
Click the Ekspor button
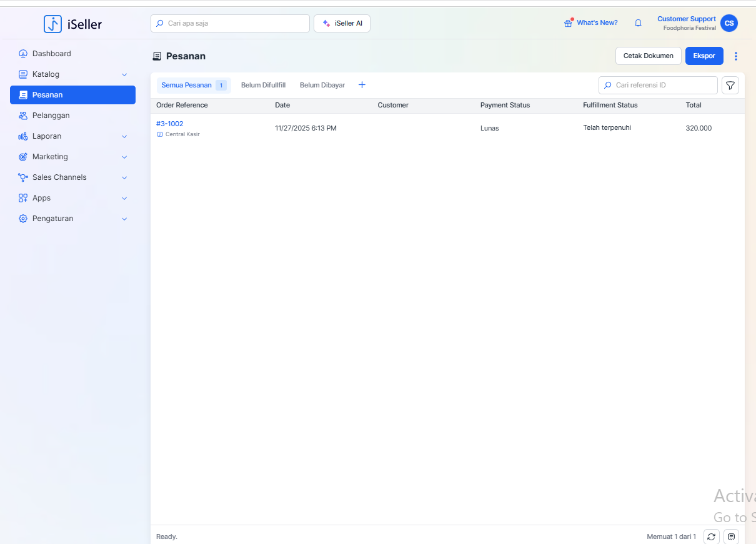[x=704, y=56]
